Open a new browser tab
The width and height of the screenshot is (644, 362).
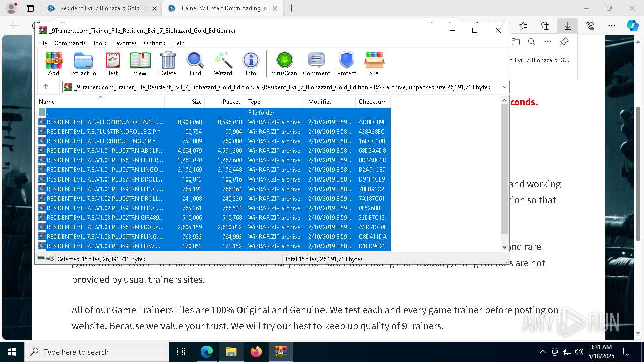click(291, 8)
